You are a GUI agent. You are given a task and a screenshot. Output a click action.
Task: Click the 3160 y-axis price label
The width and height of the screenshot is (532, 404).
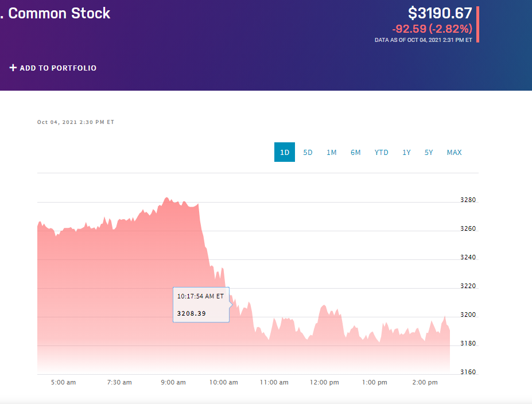(x=468, y=372)
